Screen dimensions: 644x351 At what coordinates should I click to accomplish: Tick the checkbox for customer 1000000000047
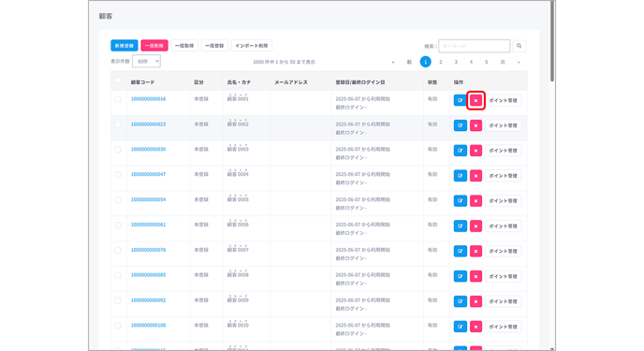(x=118, y=174)
